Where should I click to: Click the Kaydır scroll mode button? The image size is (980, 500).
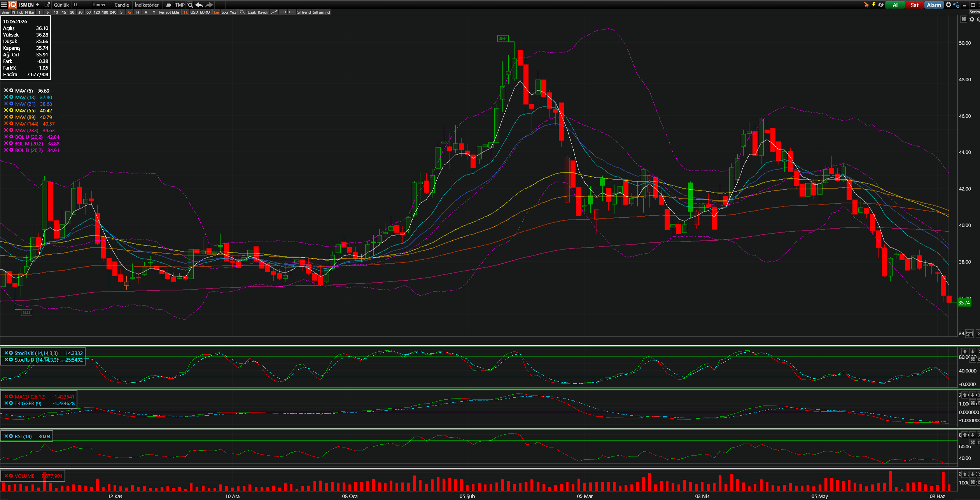tap(263, 12)
